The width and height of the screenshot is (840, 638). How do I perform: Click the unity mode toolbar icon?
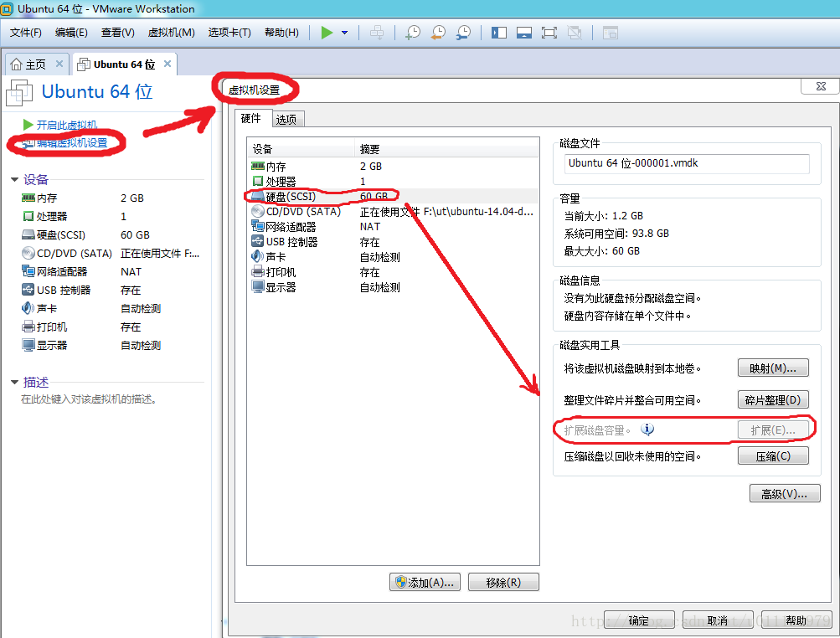(575, 33)
